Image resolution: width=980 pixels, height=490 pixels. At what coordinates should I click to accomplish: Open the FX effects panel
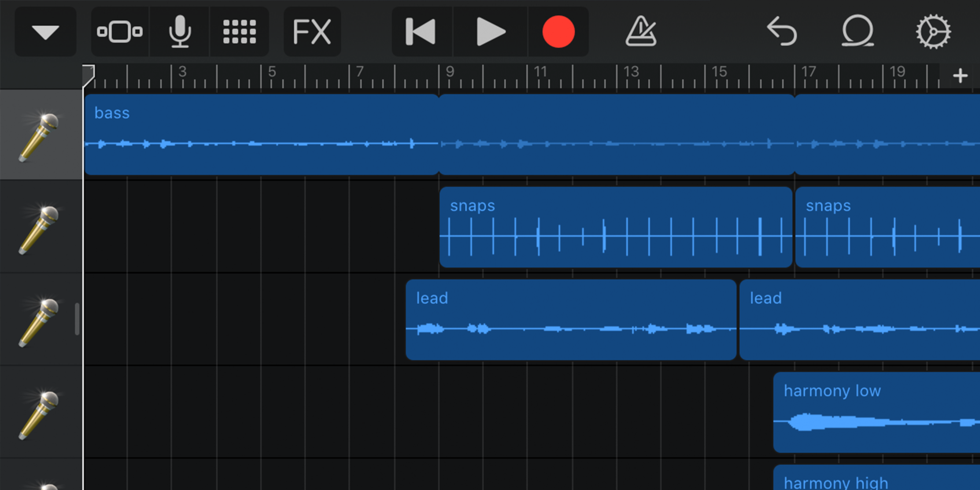coord(312,32)
